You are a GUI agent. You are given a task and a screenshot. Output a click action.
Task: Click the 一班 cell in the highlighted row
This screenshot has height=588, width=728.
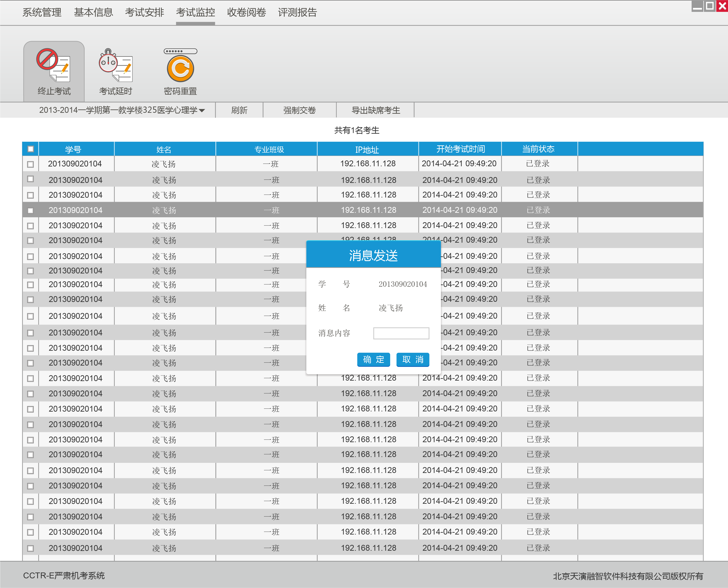[272, 210]
